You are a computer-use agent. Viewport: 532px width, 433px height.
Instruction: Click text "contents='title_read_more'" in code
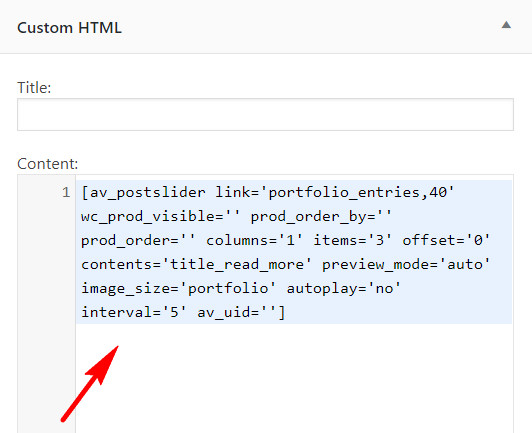click(196, 264)
